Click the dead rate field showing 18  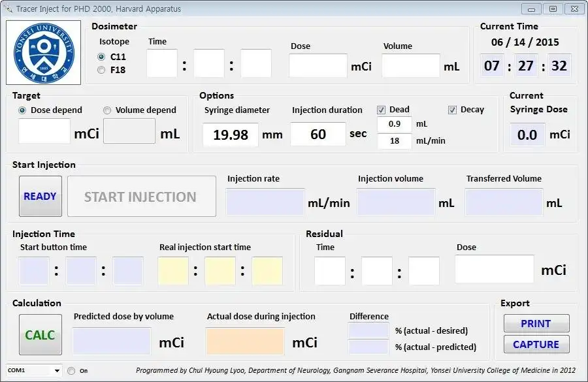tap(395, 141)
